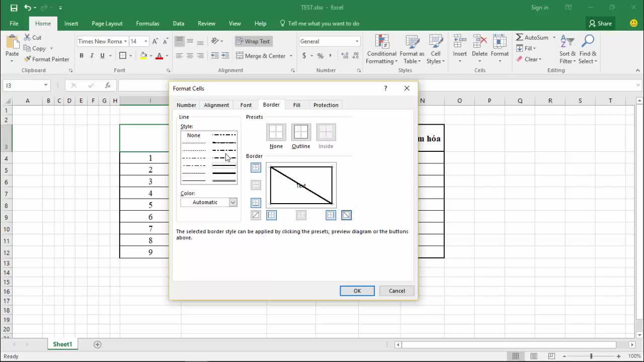Click the Delete cells icon
Screen dimensions: 644x362
tap(479, 42)
